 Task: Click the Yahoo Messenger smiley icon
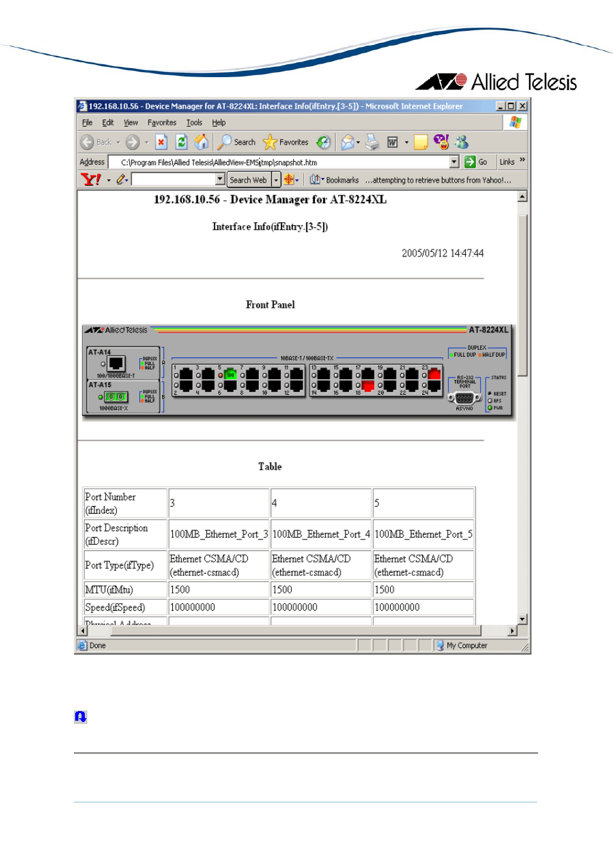point(441,142)
